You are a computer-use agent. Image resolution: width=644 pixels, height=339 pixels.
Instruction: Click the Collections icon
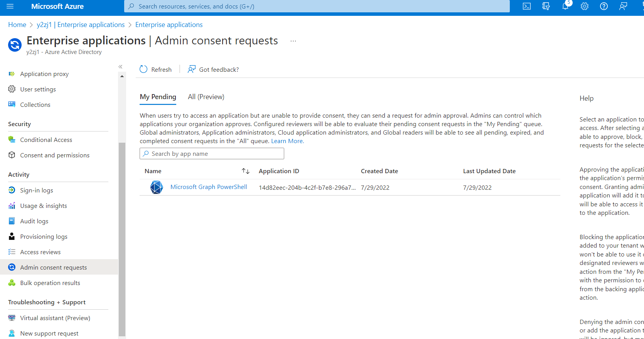coord(12,105)
